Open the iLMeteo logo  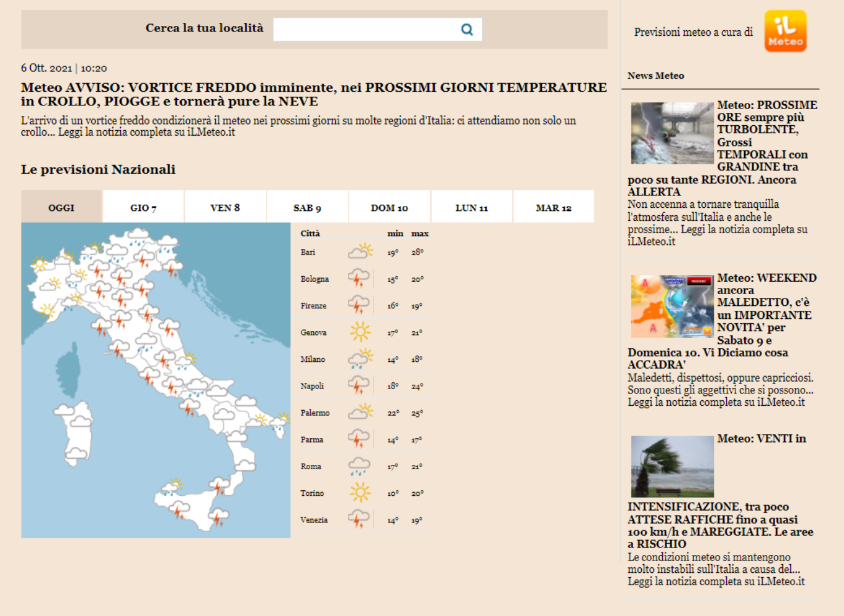(x=785, y=31)
